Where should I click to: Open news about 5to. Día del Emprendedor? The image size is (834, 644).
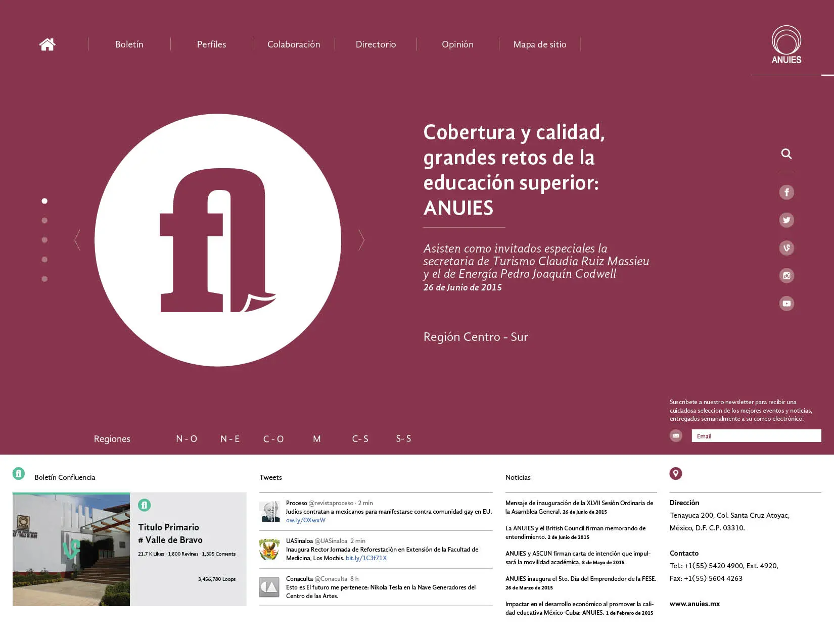(581, 583)
